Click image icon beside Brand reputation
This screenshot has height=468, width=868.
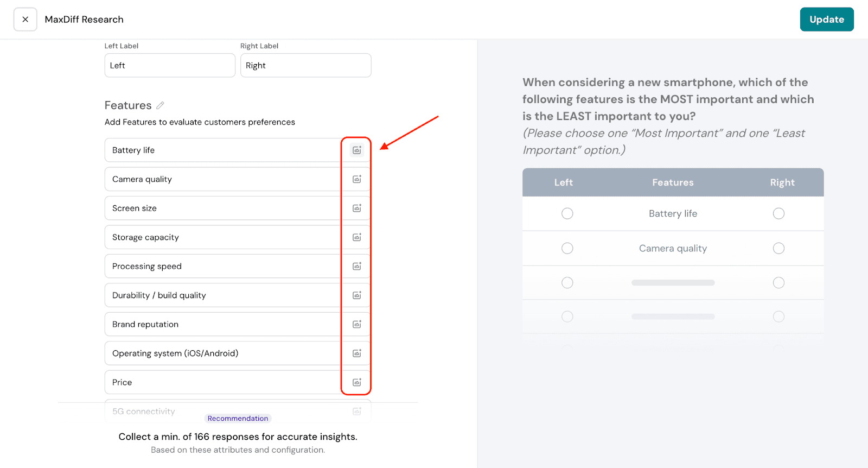pos(356,325)
